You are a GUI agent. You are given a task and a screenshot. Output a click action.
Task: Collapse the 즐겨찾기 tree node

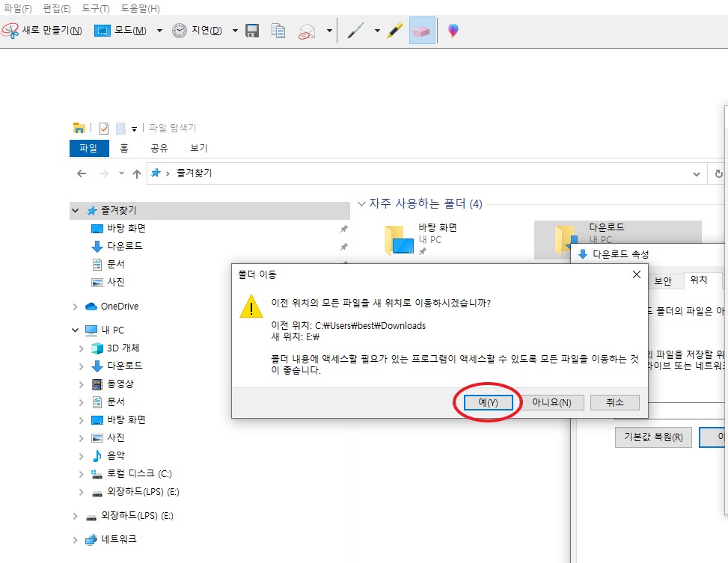coord(76,211)
